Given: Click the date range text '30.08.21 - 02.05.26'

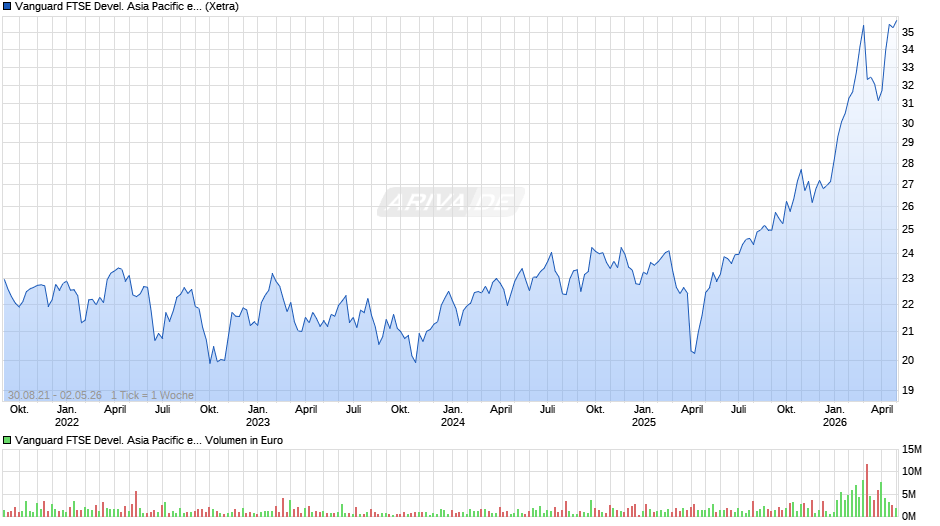Looking at the screenshot, I should coord(55,395).
